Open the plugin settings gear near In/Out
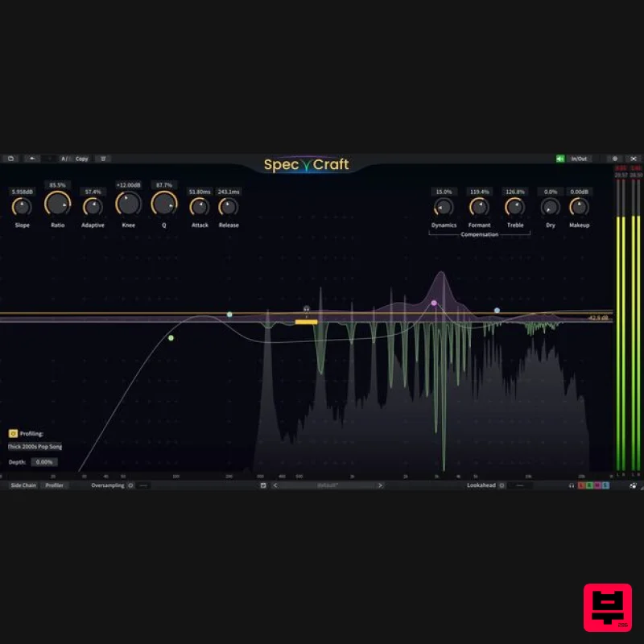Screen dimensions: 644x644 coord(615,159)
